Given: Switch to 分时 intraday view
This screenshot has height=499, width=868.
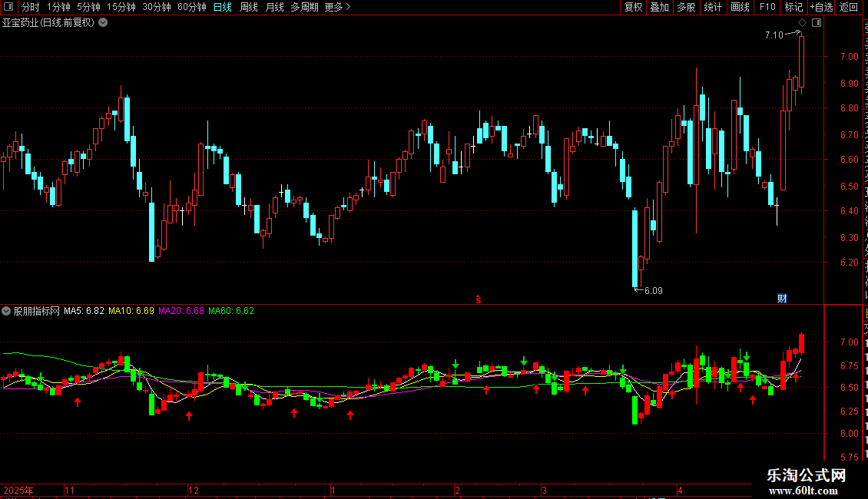Looking at the screenshot, I should tap(31, 7).
